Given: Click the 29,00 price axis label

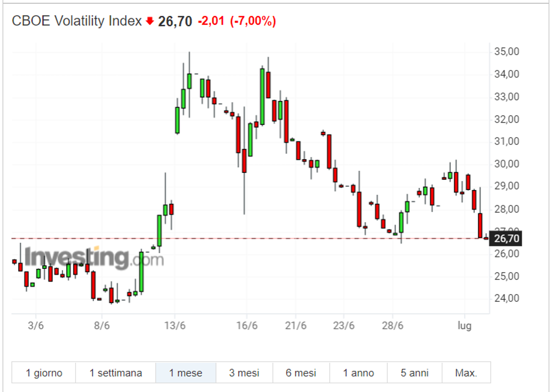Looking at the screenshot, I should (x=507, y=186).
